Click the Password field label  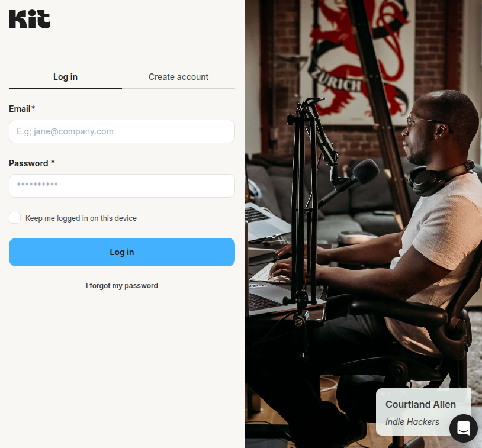pos(31,163)
